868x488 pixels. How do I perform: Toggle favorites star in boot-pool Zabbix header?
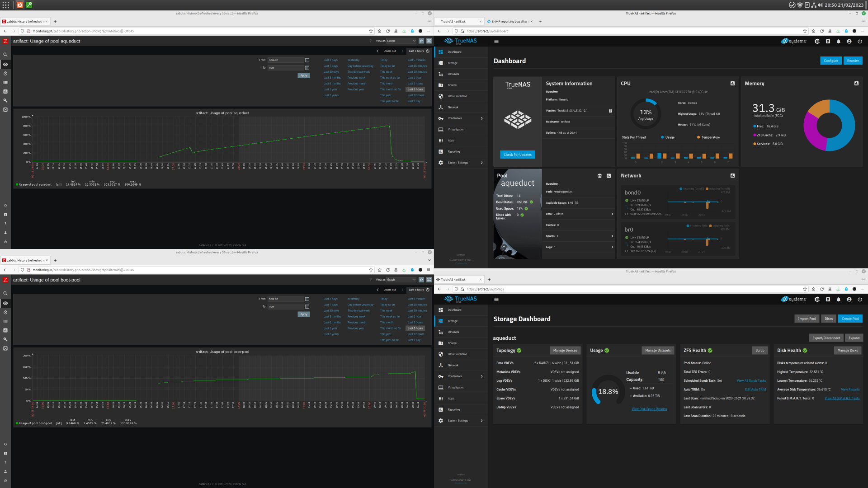tap(421, 280)
